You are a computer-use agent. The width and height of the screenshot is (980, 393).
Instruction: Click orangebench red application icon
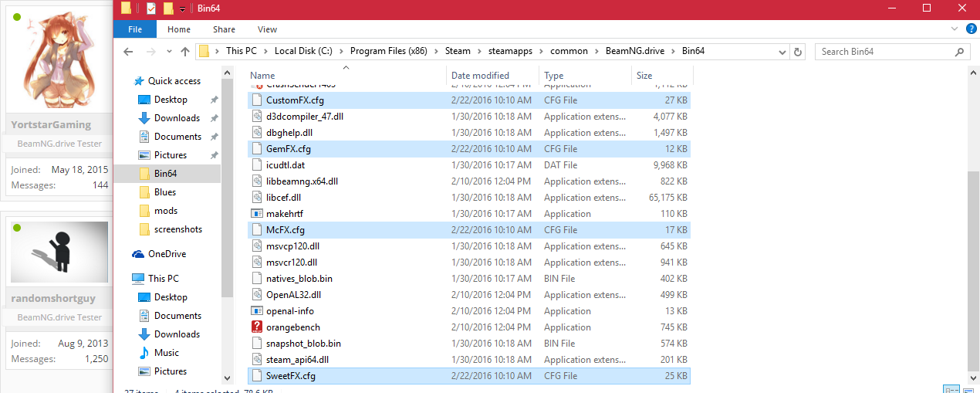[257, 327]
